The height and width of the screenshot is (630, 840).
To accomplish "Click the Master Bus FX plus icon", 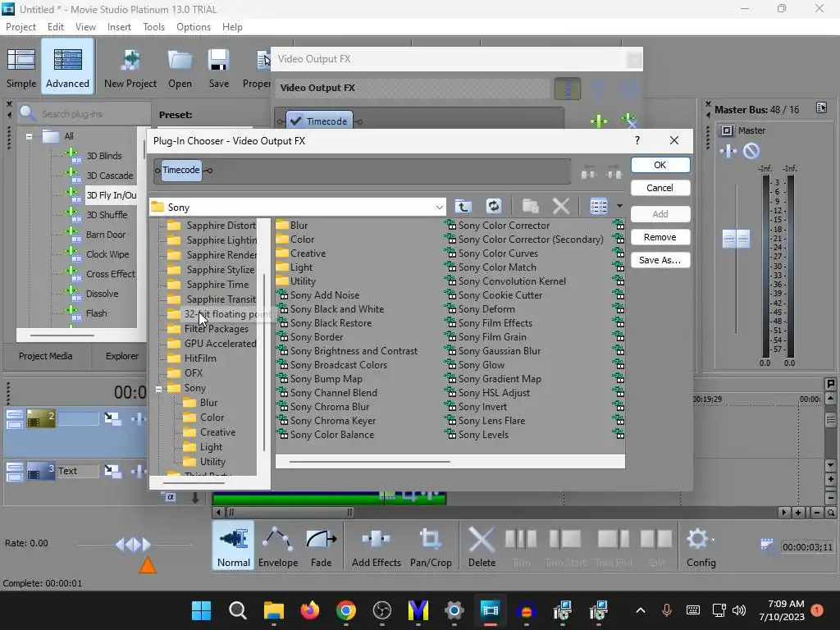I will (x=728, y=151).
